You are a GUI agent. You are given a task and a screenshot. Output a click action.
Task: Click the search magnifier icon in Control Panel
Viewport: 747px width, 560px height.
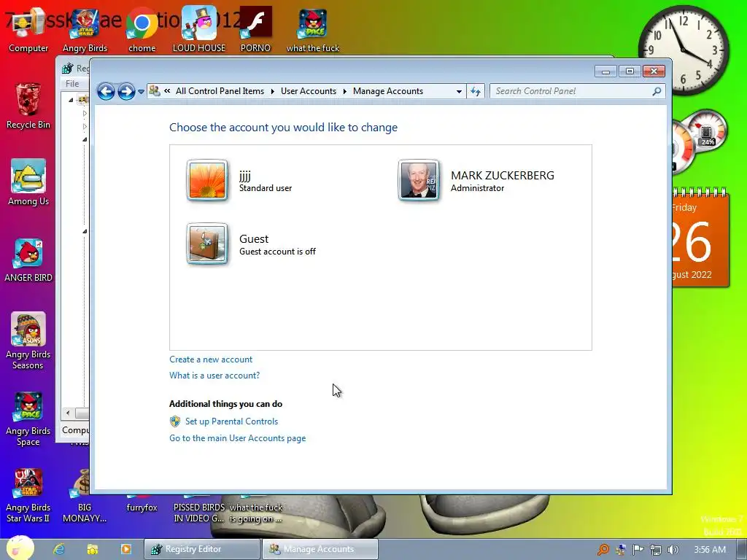[x=657, y=91]
